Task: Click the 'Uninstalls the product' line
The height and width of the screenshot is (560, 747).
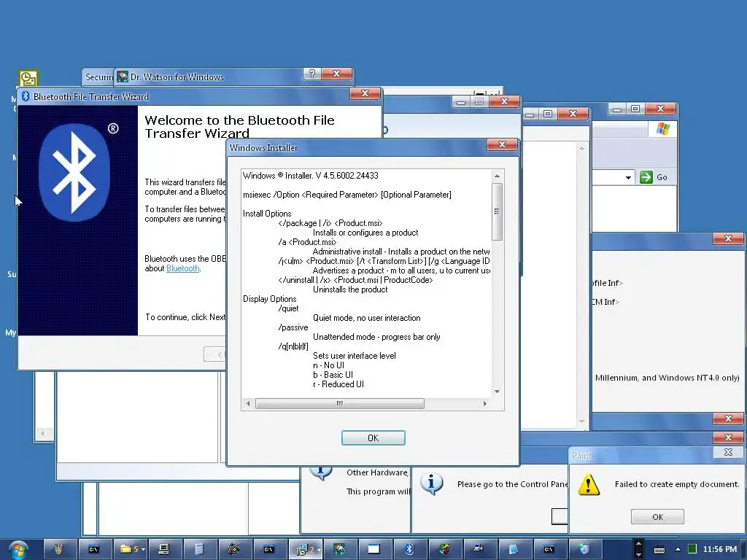Action: click(350, 289)
